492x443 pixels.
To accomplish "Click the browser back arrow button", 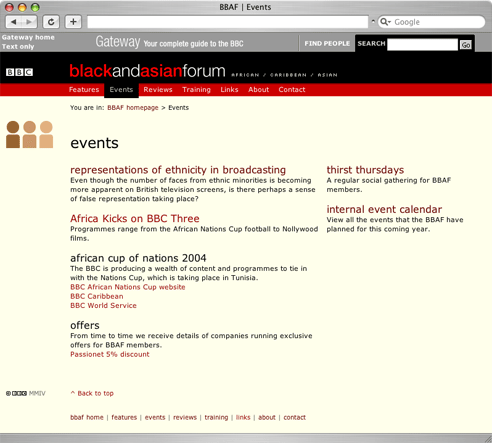I will (x=14, y=22).
